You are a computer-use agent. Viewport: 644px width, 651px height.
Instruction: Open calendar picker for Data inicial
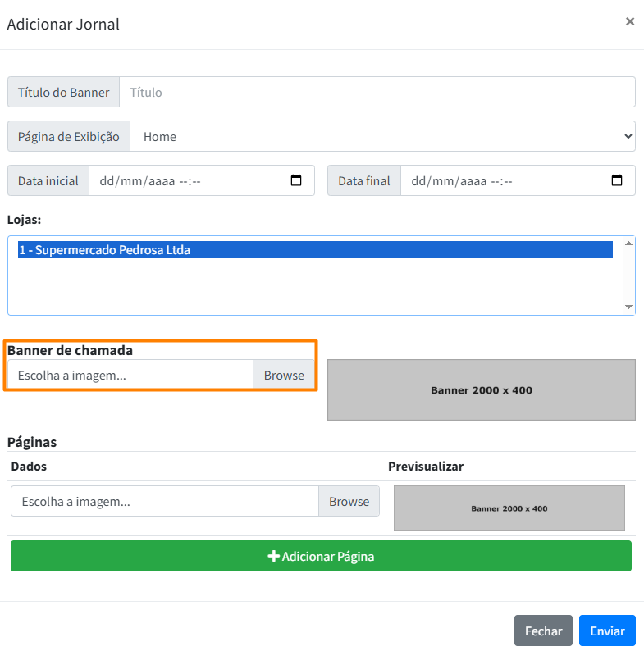[x=297, y=181]
